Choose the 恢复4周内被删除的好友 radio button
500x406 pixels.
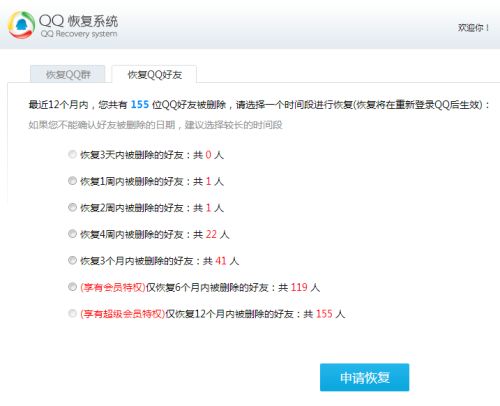pos(72,234)
